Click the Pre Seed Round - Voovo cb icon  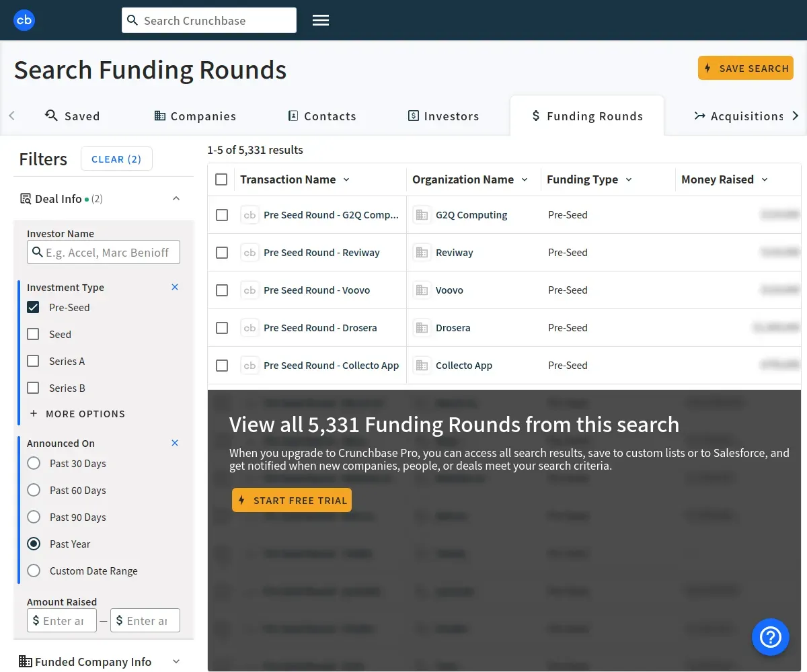click(249, 290)
